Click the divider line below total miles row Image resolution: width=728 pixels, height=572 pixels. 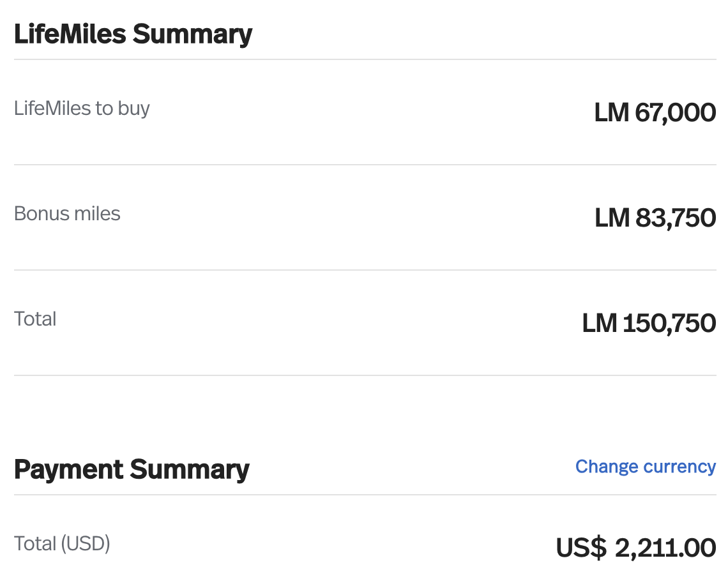[x=365, y=375]
